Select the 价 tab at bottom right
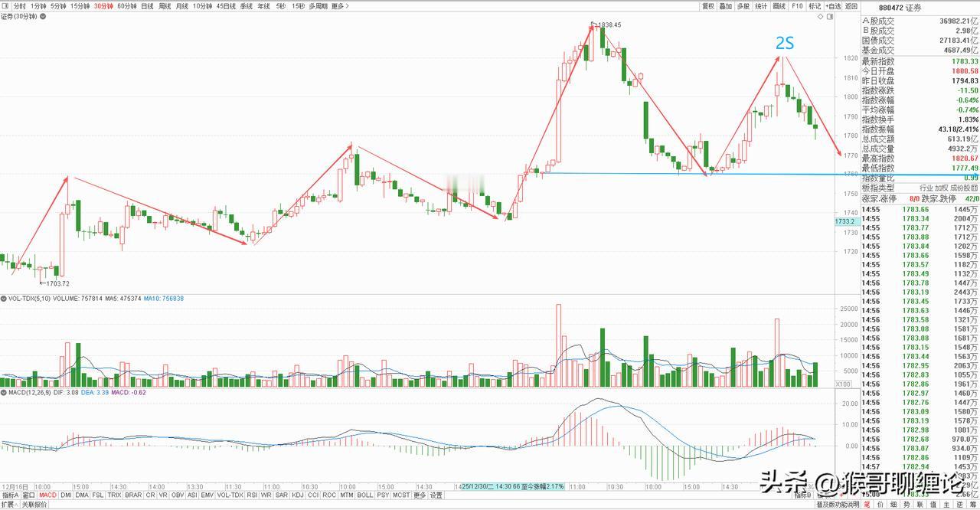 click(x=880, y=505)
